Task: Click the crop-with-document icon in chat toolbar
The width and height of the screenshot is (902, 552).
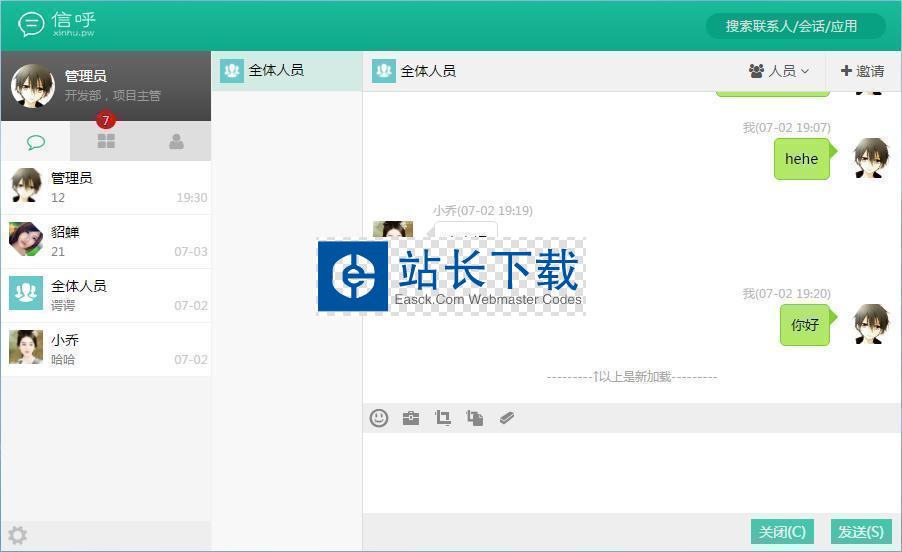Action: 475,418
